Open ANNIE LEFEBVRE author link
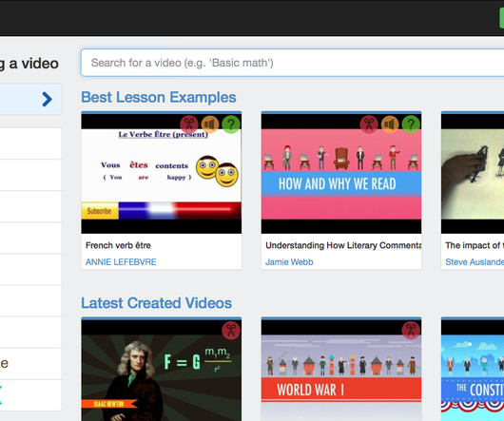 tap(121, 262)
